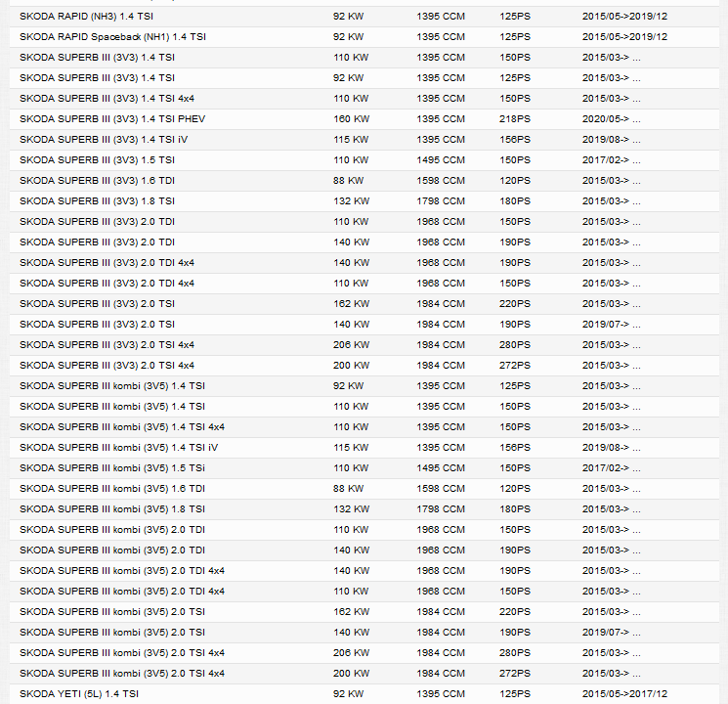The image size is (728, 704).
Task: Select 220PS in SUPERB III (3V3) 2.0 TSI row
Action: [515, 303]
